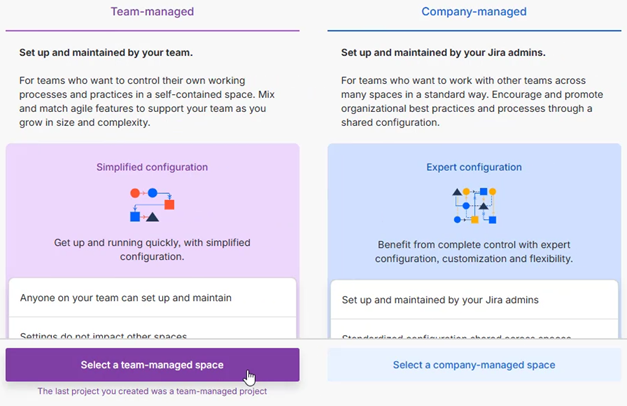Open the Company-managed tab heading
This screenshot has width=627, height=406.
(474, 12)
